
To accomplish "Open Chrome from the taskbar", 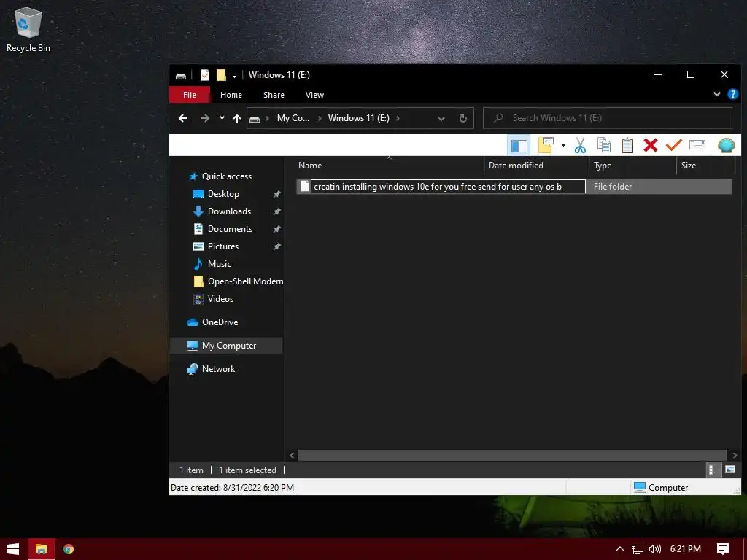I will coord(69,549).
